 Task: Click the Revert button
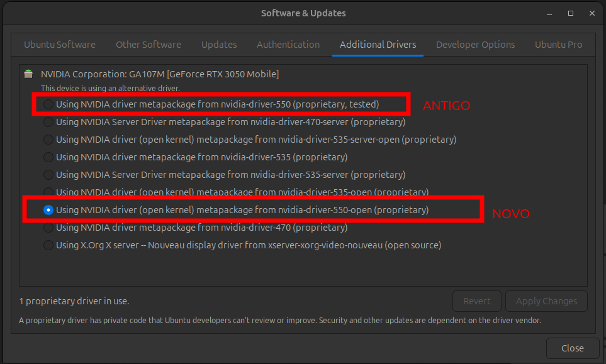tap(477, 301)
